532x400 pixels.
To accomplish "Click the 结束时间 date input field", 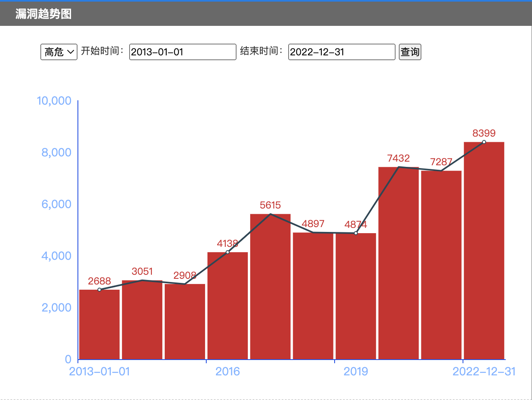I will click(x=342, y=52).
